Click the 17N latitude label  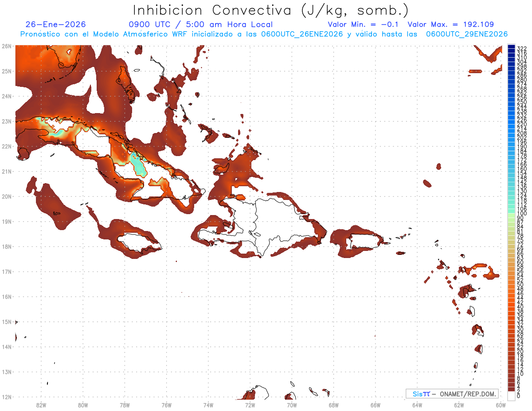tap(6, 271)
